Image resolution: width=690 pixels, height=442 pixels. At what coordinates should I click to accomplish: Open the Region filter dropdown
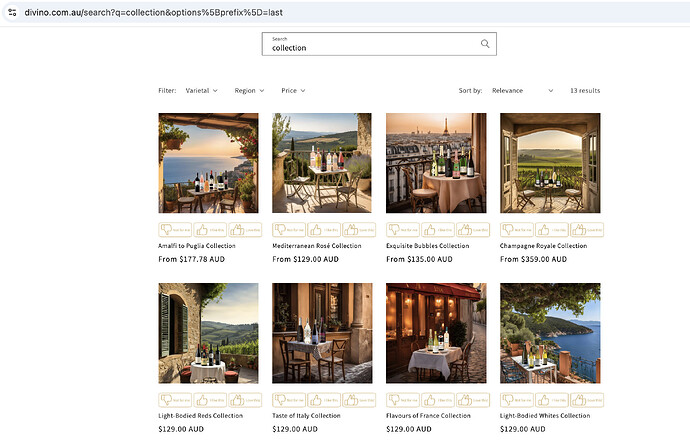[x=249, y=91]
